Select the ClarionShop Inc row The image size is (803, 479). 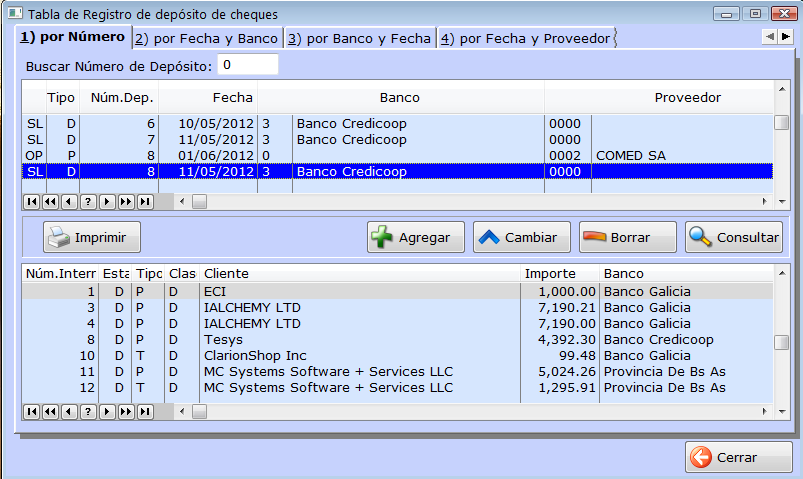pos(397,355)
